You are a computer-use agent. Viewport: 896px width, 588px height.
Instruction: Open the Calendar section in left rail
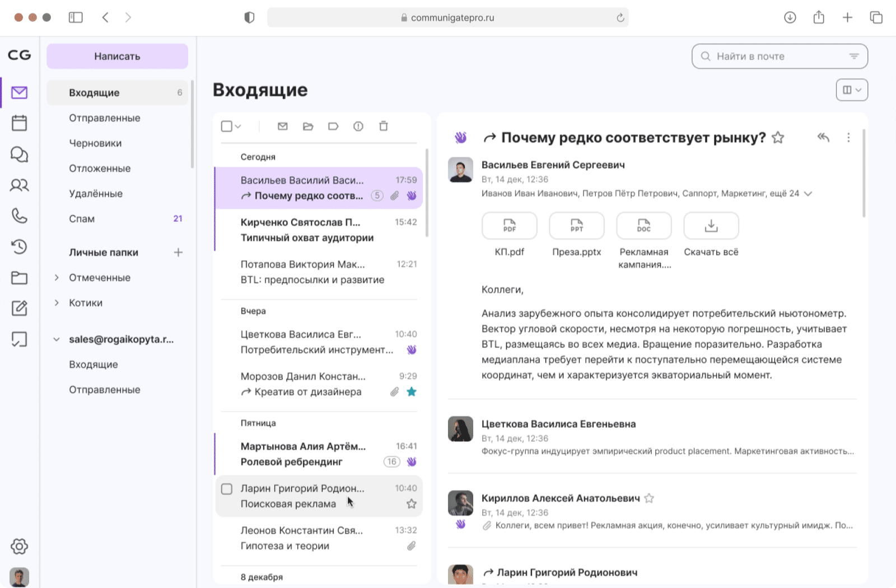click(x=19, y=123)
